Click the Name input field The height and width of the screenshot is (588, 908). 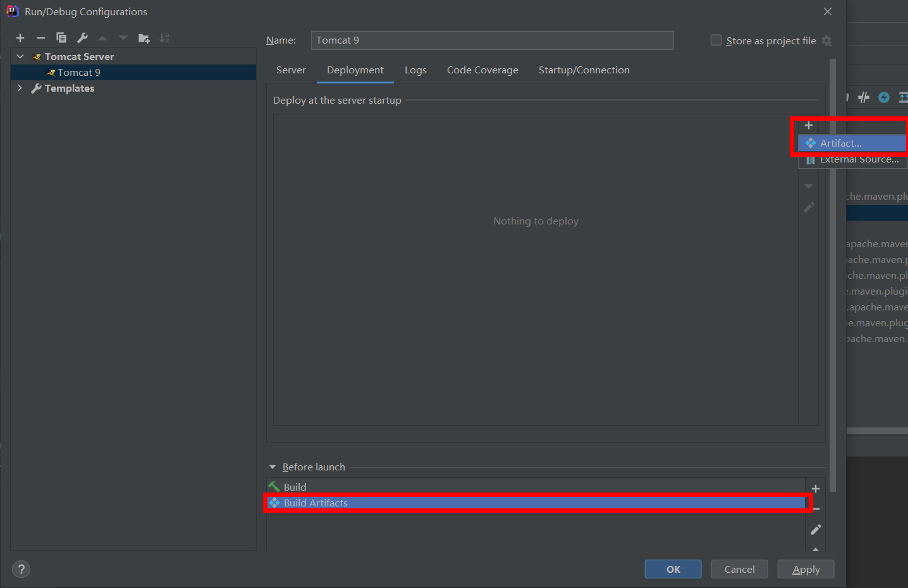coord(493,40)
